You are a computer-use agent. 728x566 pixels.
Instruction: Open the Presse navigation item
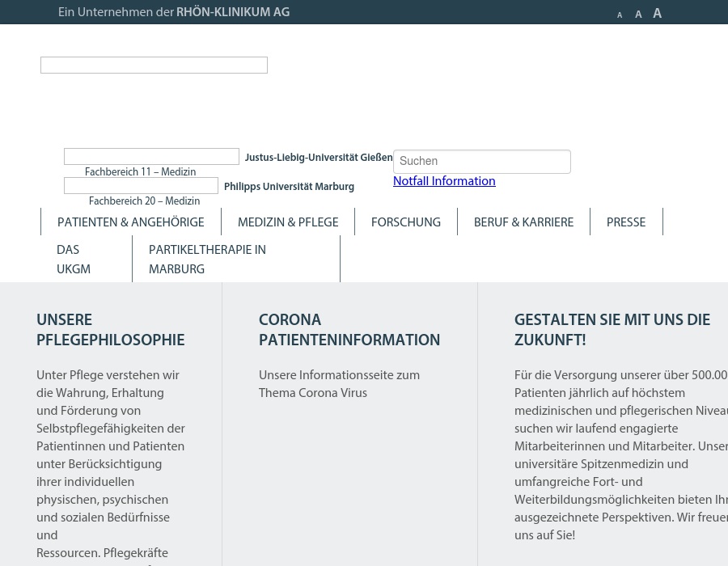click(626, 222)
